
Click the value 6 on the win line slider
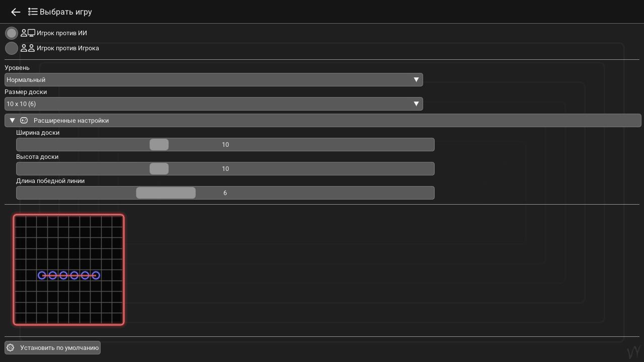coord(225,193)
